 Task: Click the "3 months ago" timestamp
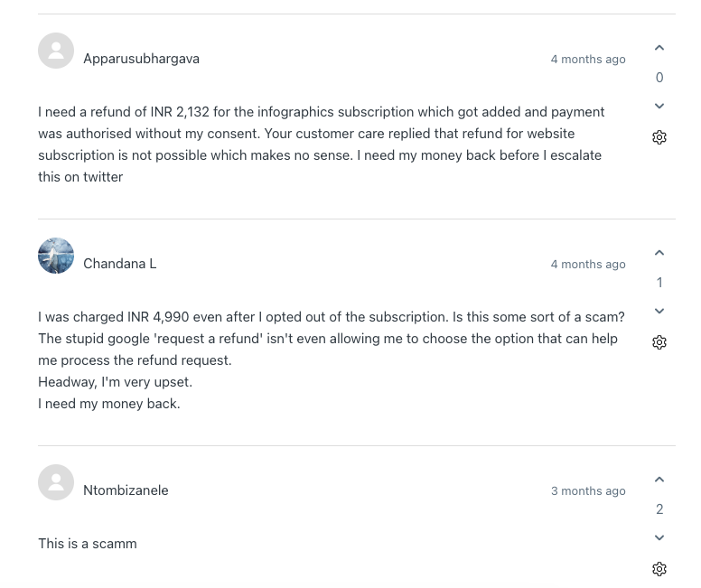[x=588, y=491]
